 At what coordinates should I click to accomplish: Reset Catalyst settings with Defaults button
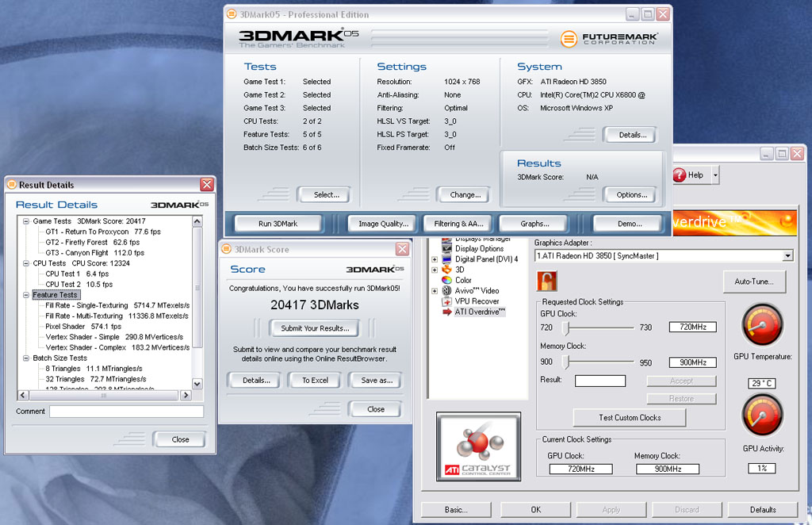[763, 510]
